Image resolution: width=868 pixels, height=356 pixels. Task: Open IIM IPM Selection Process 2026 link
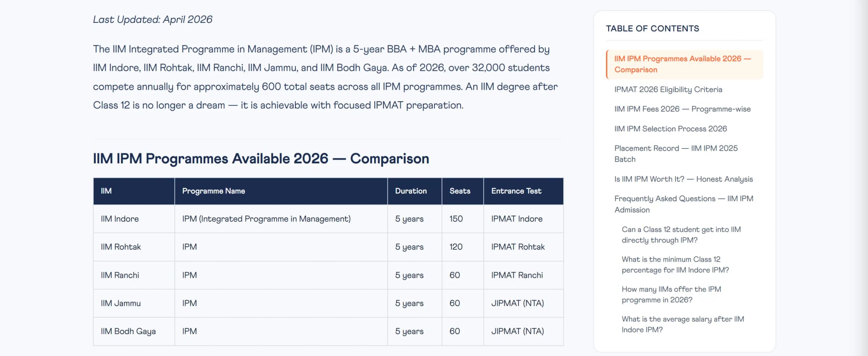(x=670, y=129)
